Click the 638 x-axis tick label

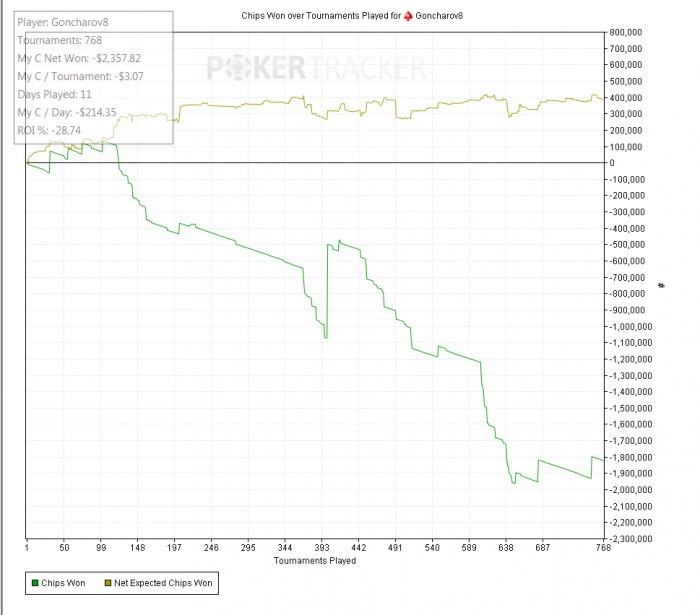pyautogui.click(x=506, y=548)
